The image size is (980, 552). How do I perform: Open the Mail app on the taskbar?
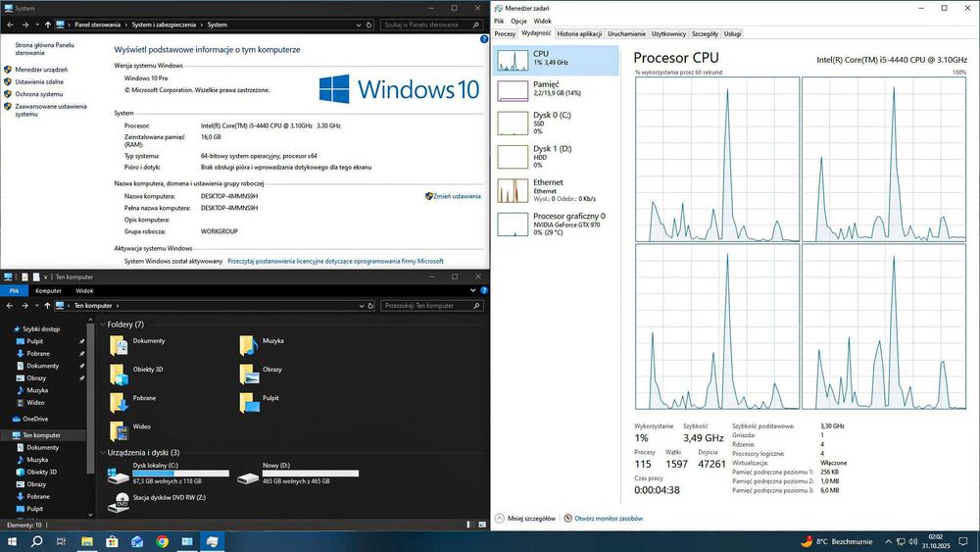pyautogui.click(x=137, y=541)
